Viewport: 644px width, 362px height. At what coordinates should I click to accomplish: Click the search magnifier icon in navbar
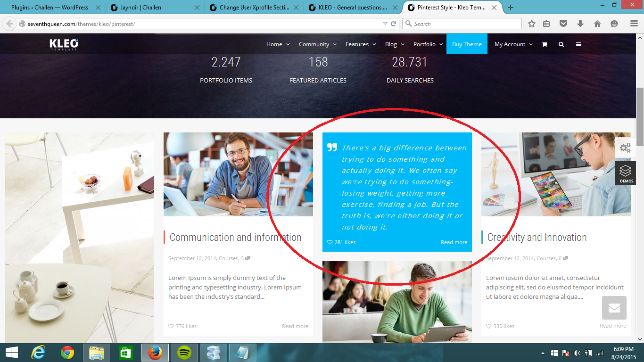pyautogui.click(x=561, y=44)
